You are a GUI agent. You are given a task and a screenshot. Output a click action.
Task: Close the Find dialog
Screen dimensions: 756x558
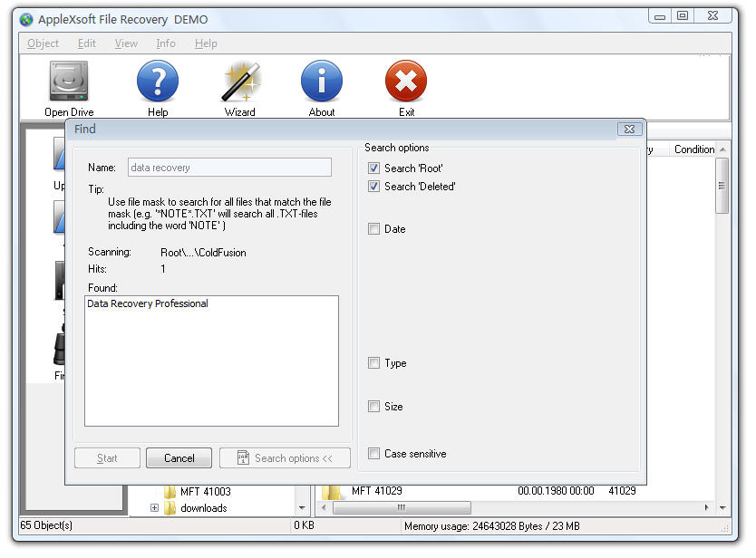point(629,130)
